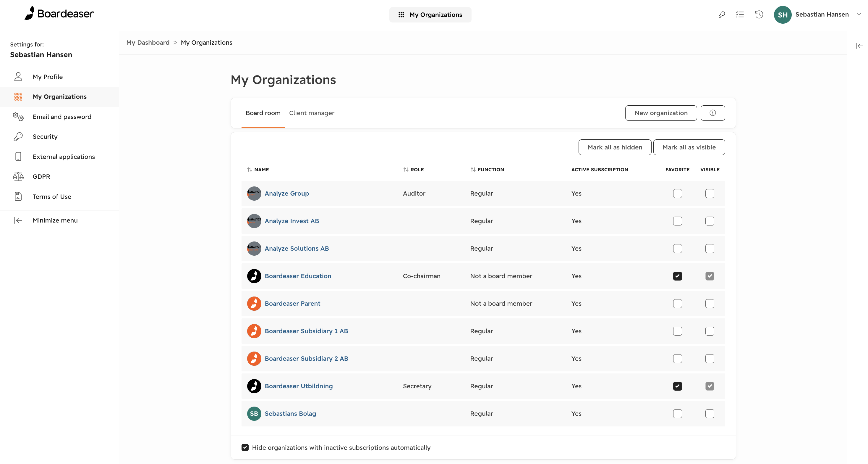Open Terms of Use page

click(52, 196)
